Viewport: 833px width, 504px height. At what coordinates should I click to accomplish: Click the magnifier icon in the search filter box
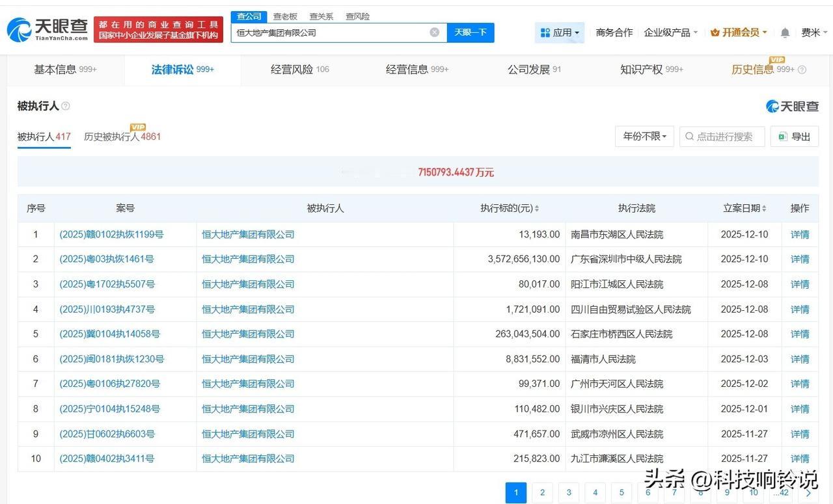689,137
